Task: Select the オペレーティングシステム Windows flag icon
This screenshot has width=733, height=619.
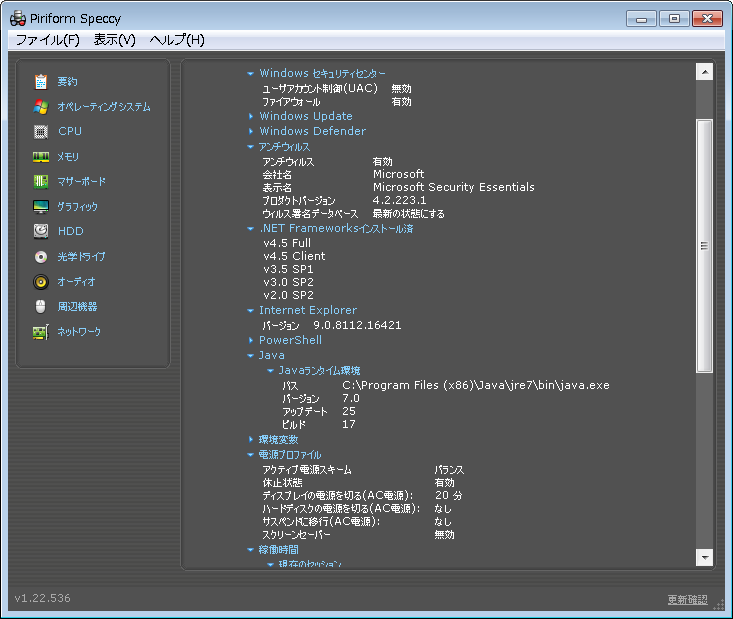Action: 41,107
